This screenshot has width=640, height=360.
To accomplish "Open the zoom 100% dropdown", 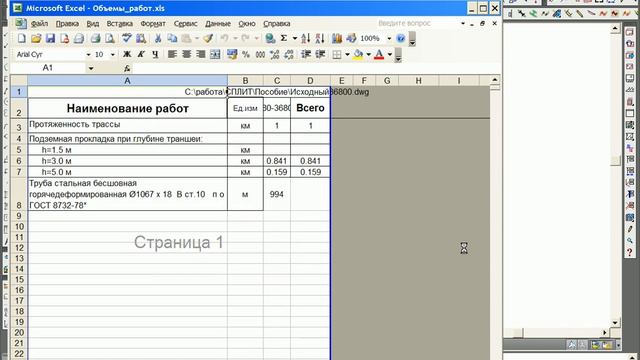I will pos(389,38).
